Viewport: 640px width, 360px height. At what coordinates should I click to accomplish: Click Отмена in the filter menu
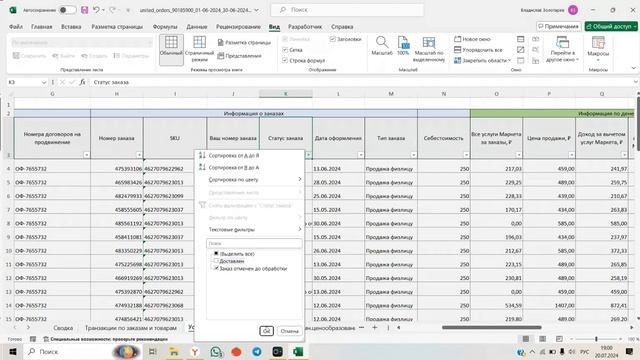coord(289,331)
